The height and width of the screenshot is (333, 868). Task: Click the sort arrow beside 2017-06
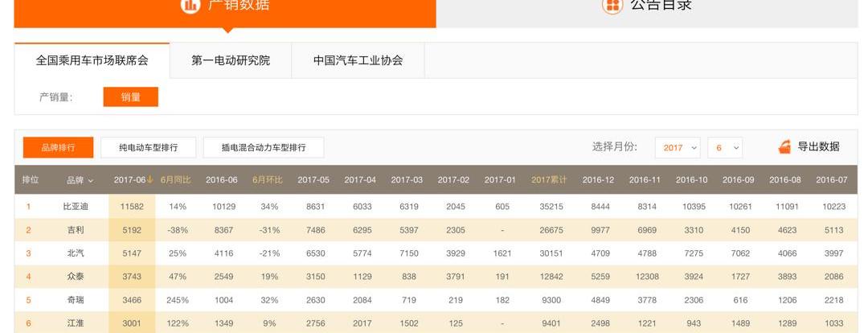(149, 179)
